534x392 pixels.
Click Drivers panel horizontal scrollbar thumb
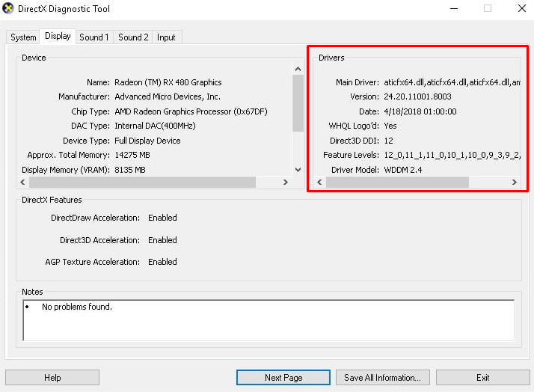coord(397,183)
